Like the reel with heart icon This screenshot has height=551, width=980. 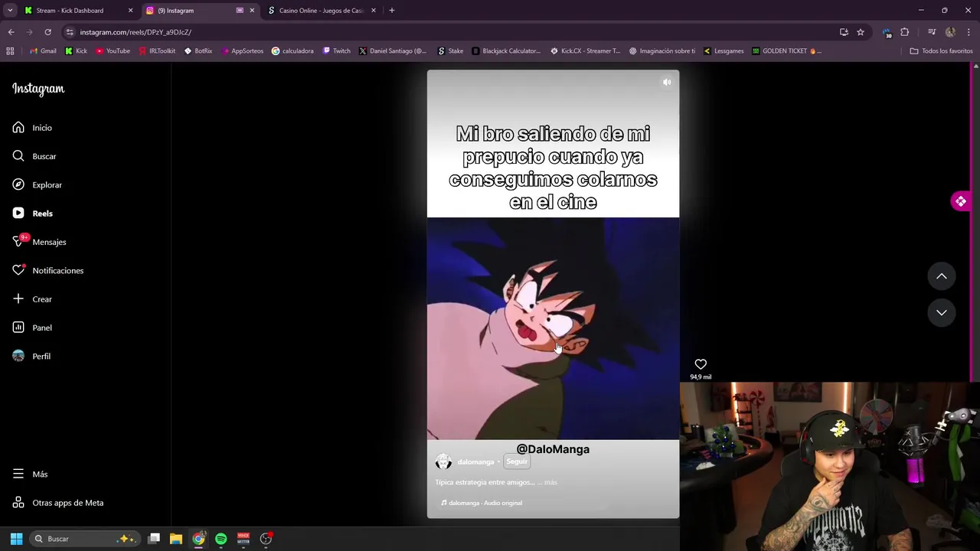coord(701,364)
